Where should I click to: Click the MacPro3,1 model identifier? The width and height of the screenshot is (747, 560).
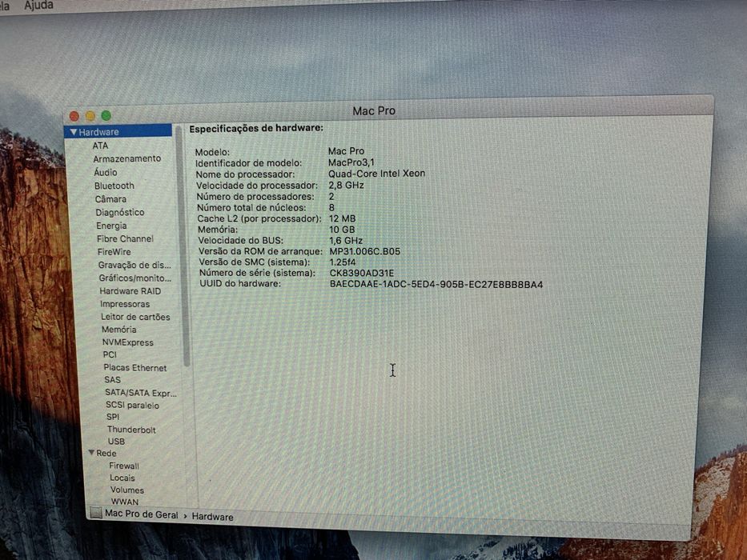point(351,162)
